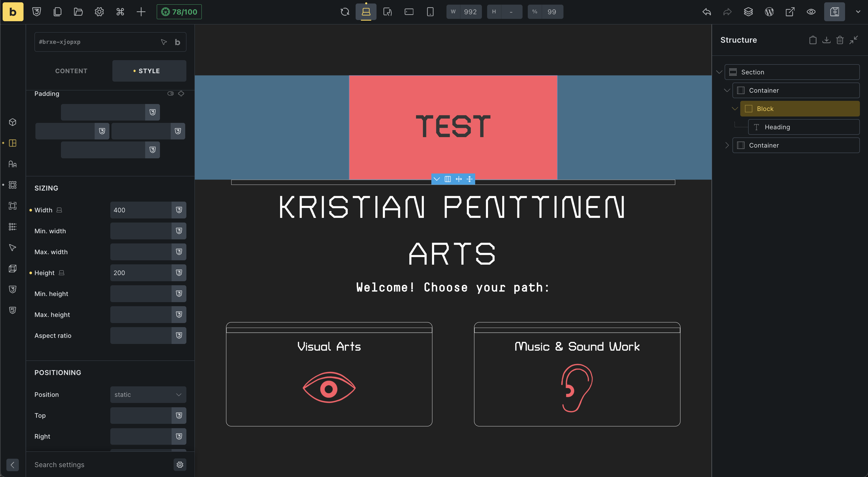Collapse the Block item in Structure

(735, 109)
